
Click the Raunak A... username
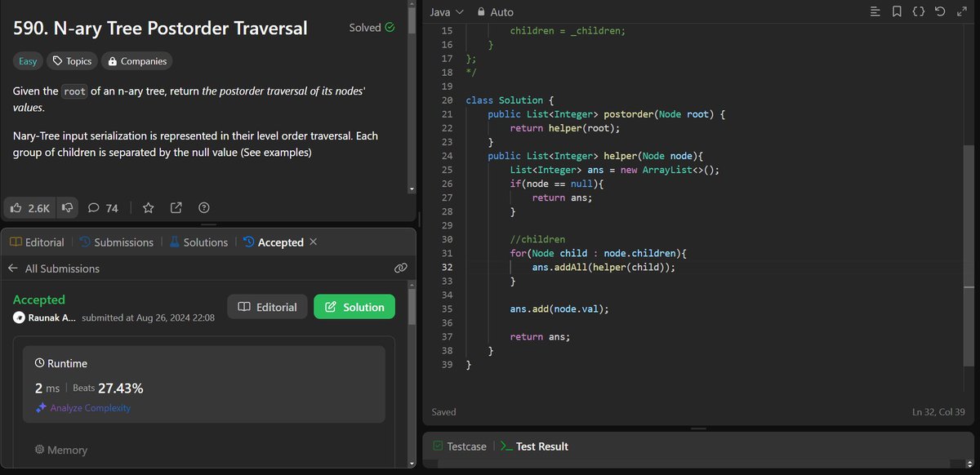click(x=52, y=317)
